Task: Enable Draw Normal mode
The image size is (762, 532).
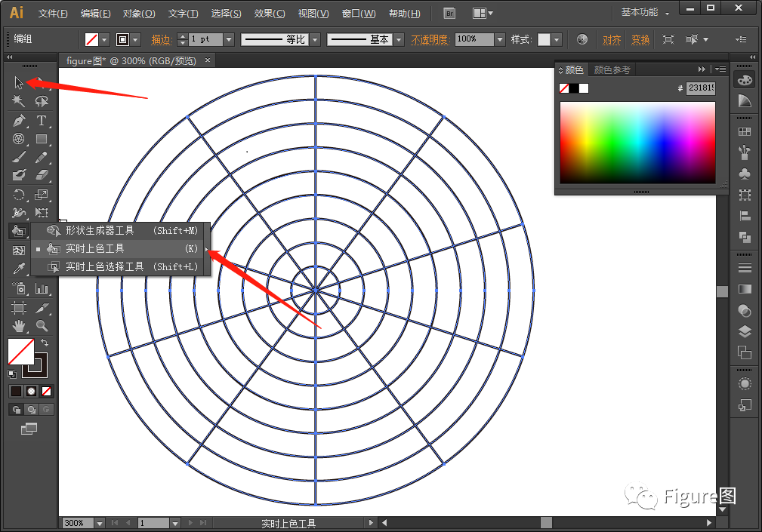Action: click(x=16, y=410)
